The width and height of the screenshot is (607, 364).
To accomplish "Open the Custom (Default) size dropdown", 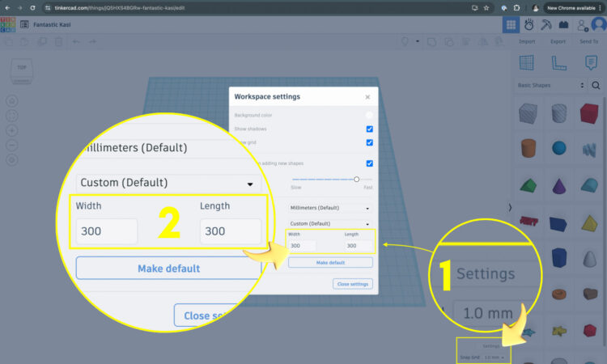I will (330, 223).
